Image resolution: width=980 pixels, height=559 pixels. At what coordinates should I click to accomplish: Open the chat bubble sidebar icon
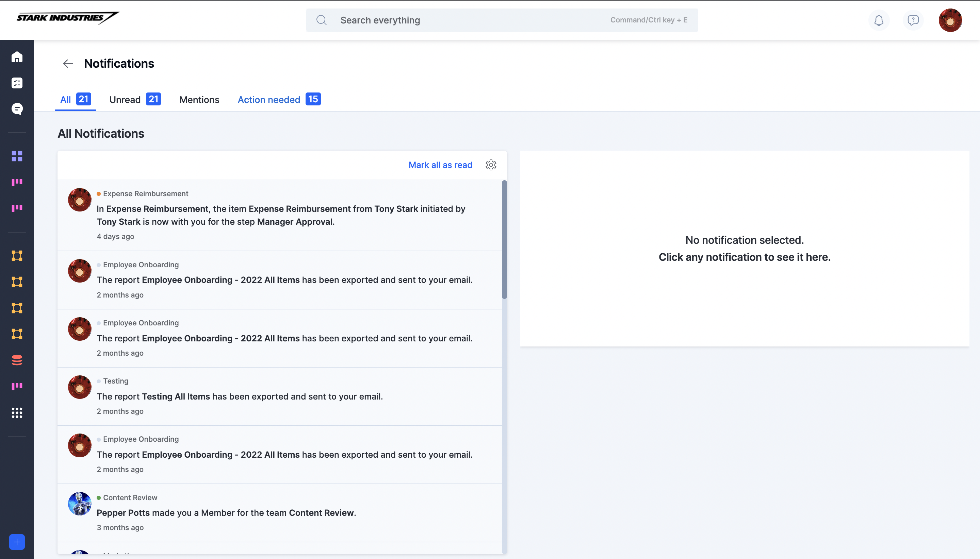click(x=17, y=109)
